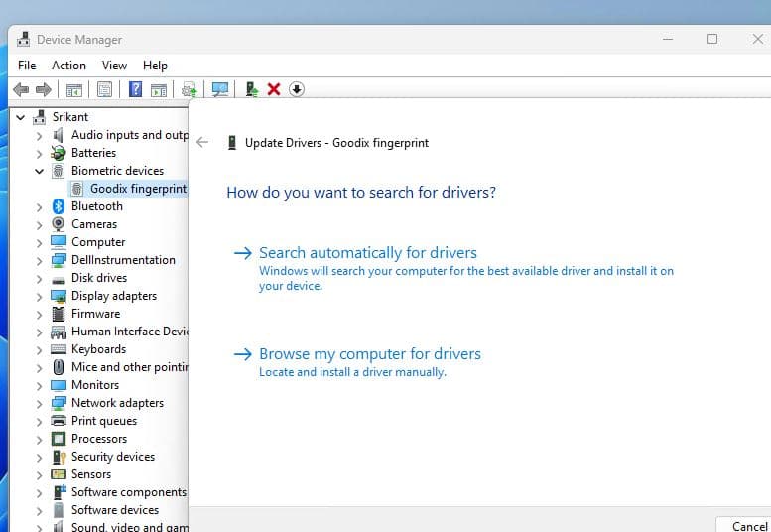Collapse the Srikant root node
The height and width of the screenshot is (532, 771).
[21, 117]
